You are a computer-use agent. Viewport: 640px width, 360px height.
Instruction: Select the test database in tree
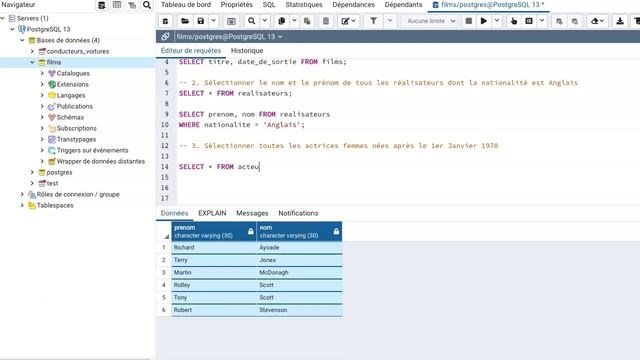(x=52, y=184)
